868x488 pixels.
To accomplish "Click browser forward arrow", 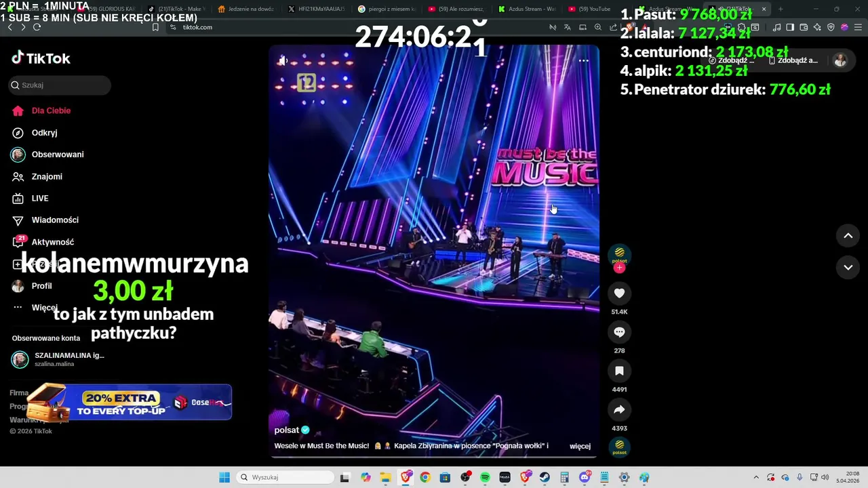I will [x=23, y=27].
